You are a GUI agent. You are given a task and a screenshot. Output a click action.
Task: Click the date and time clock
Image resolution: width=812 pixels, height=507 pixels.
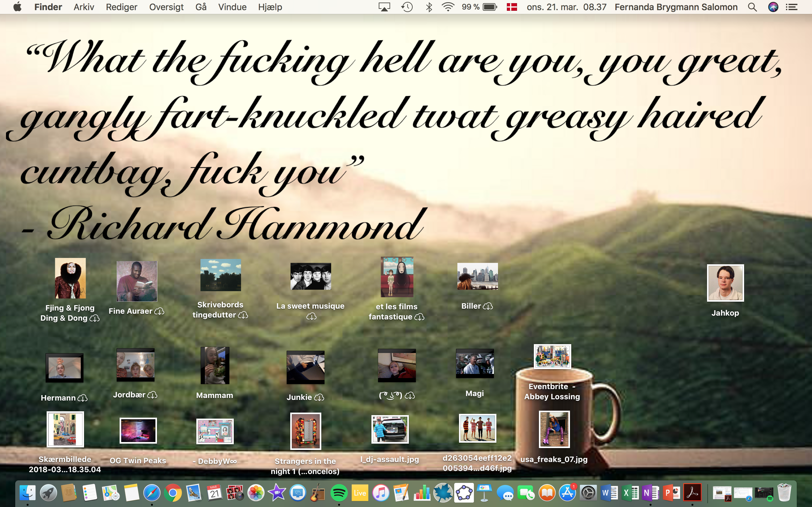click(x=566, y=7)
